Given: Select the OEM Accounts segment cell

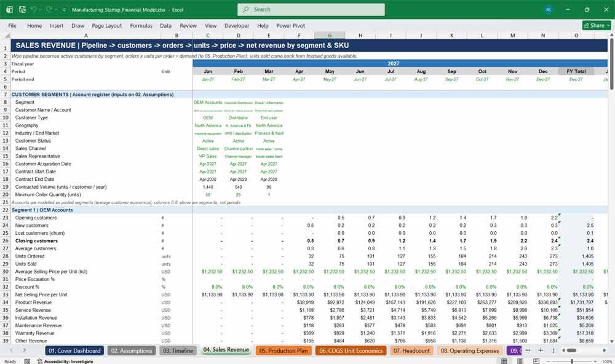Looking at the screenshot, I should coord(208,102).
